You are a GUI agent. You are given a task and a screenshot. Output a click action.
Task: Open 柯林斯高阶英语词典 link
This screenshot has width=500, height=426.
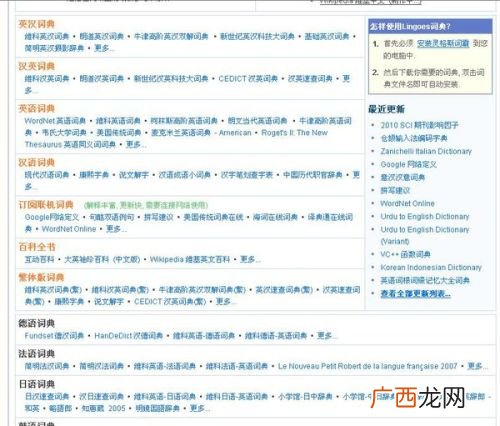(184, 121)
